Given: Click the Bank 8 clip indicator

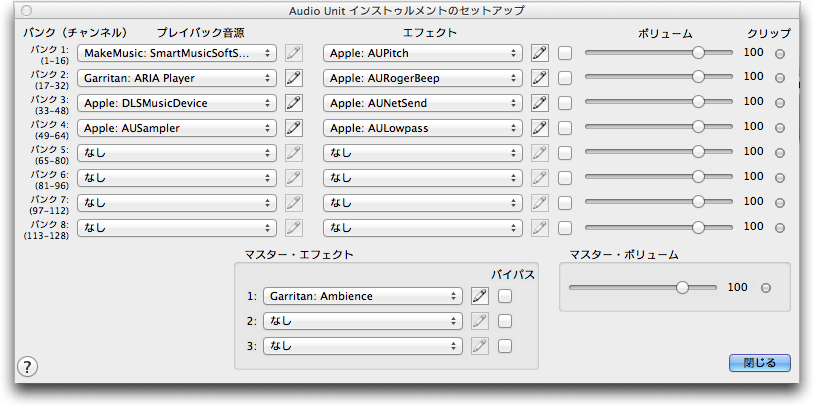Looking at the screenshot, I should pyautogui.click(x=780, y=228).
